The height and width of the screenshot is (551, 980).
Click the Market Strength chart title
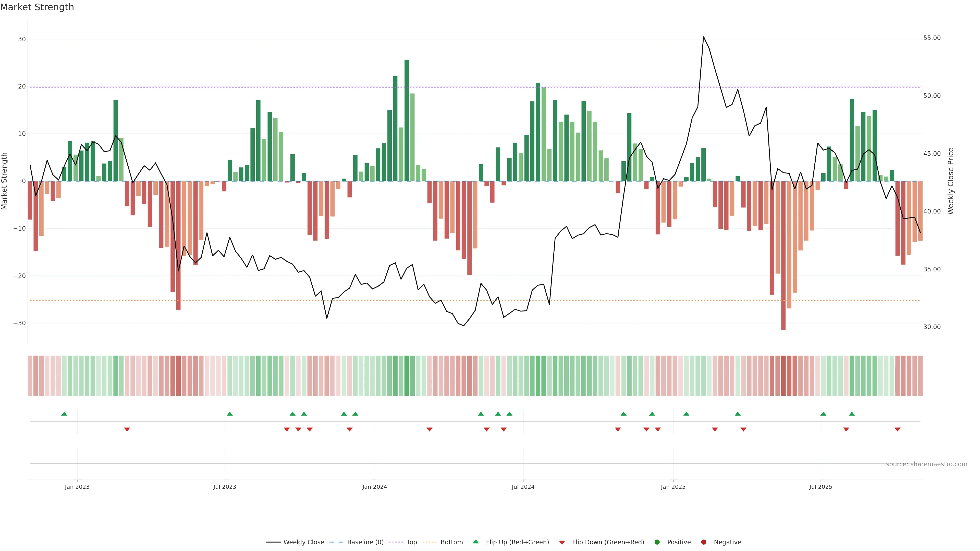click(37, 7)
